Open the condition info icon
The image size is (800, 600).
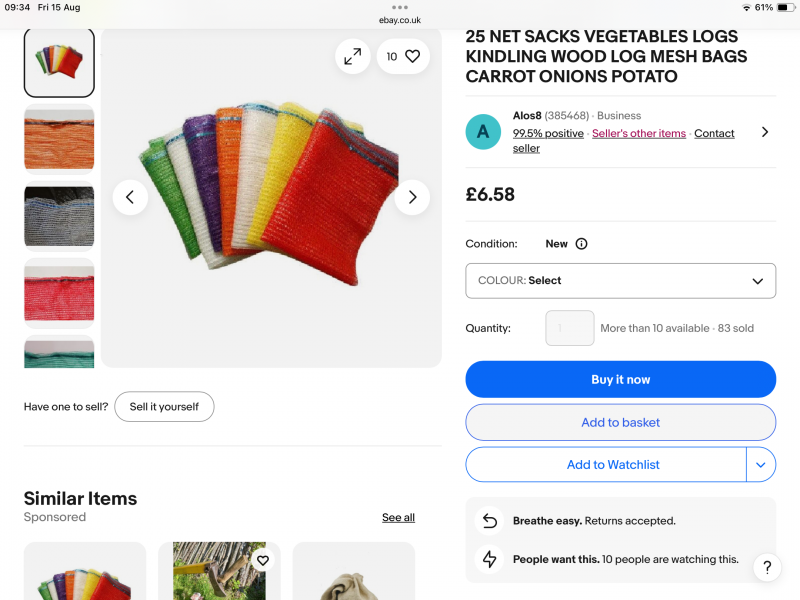(x=581, y=244)
